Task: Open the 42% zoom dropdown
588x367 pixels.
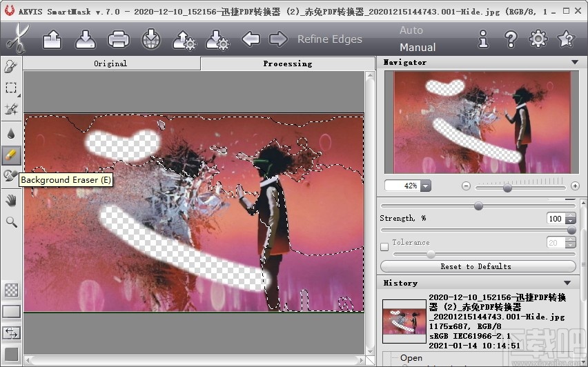Action: [x=426, y=186]
